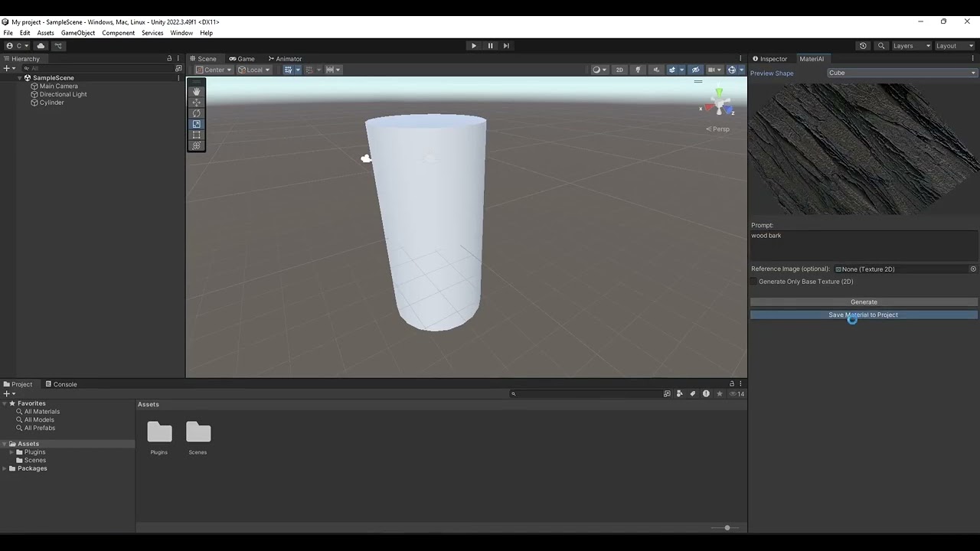Select Cylinder in Hierarchy
The image size is (980, 551).
click(x=52, y=103)
